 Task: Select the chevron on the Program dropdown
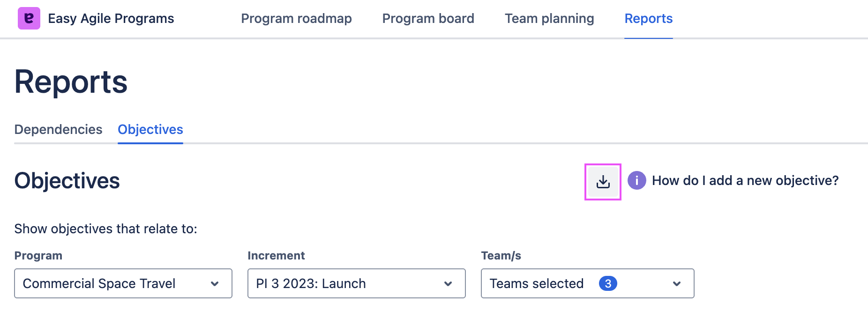click(215, 283)
